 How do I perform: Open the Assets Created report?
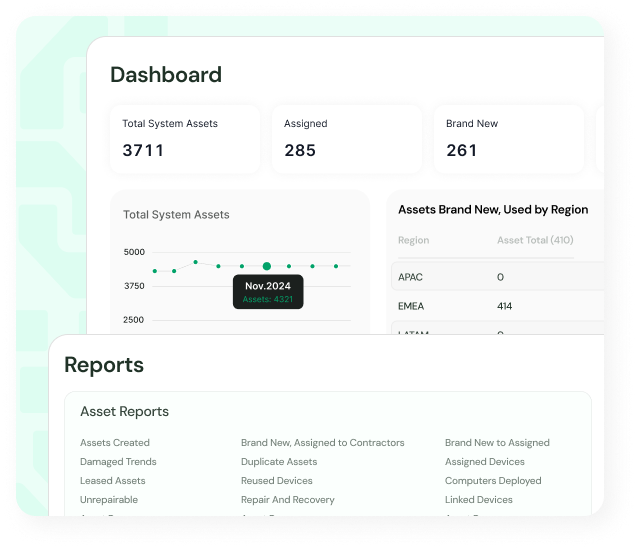[115, 443]
